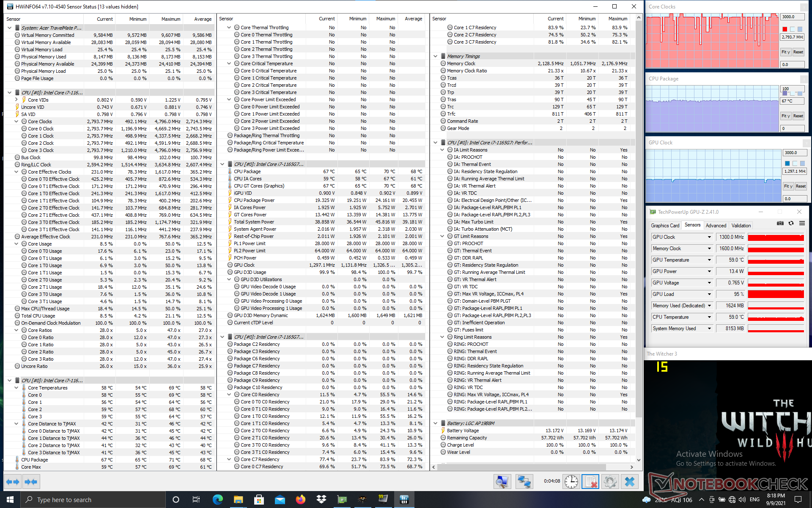This screenshot has width=812, height=508.
Task: Open HWiNFO settings gear icon
Action: coord(610,482)
